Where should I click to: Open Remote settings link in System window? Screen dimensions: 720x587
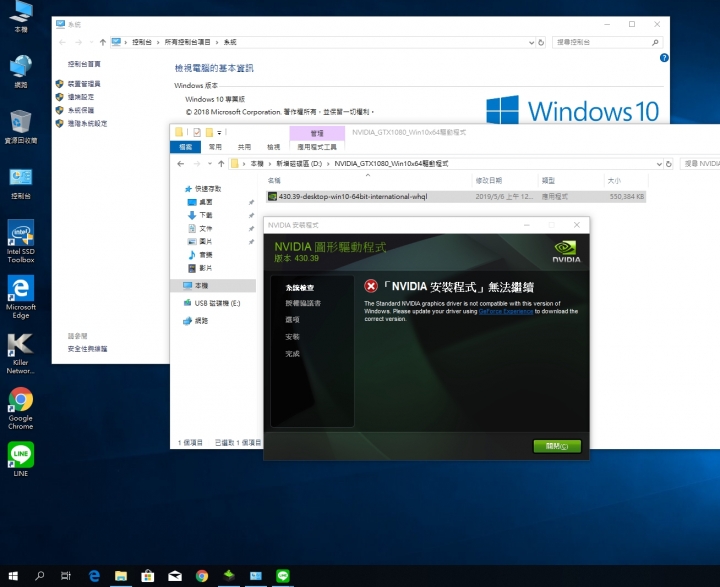click(x=81, y=97)
